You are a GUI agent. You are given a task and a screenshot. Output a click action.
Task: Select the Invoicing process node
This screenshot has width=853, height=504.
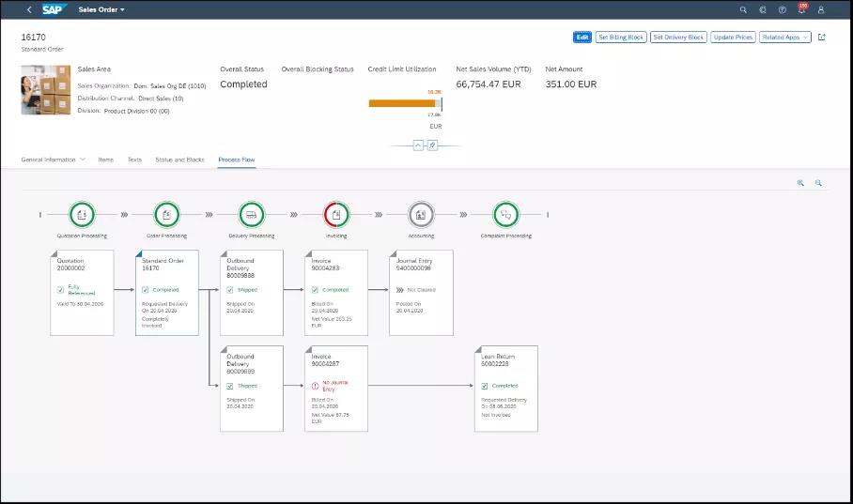pos(336,214)
